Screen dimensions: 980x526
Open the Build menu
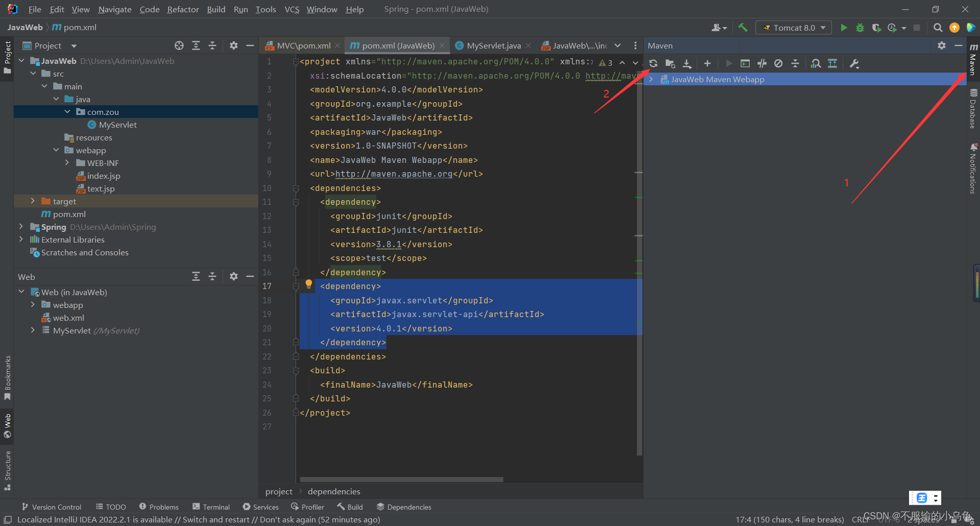[216, 9]
